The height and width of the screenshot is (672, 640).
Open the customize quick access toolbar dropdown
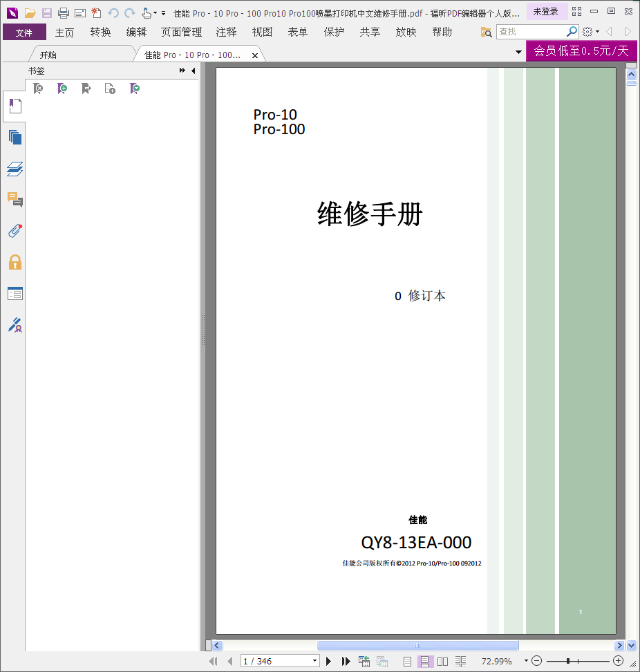pos(163,13)
